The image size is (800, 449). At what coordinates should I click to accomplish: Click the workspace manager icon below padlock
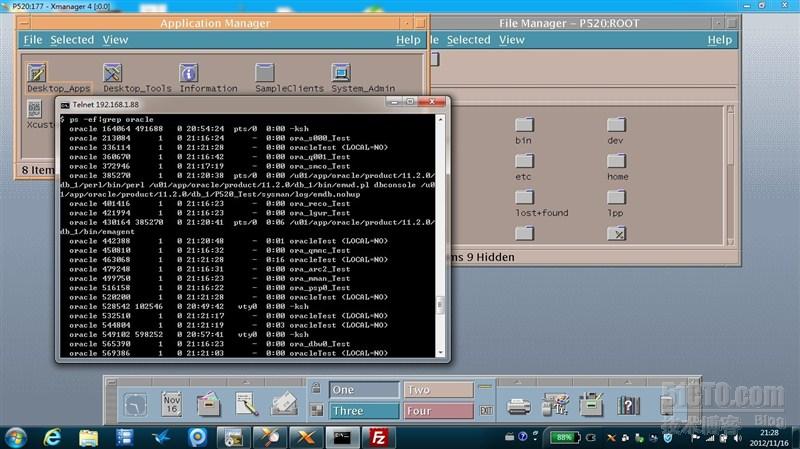point(316,410)
